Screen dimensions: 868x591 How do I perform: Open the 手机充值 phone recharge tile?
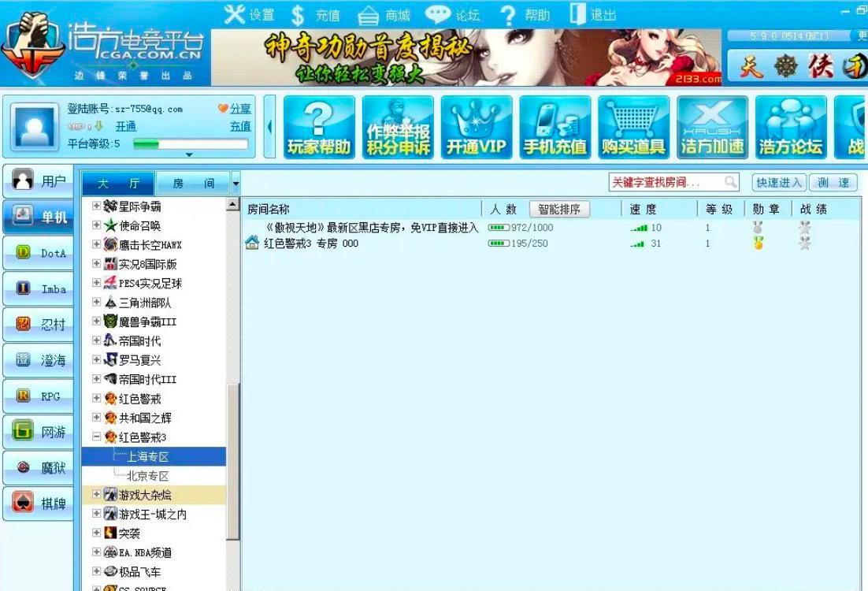555,128
